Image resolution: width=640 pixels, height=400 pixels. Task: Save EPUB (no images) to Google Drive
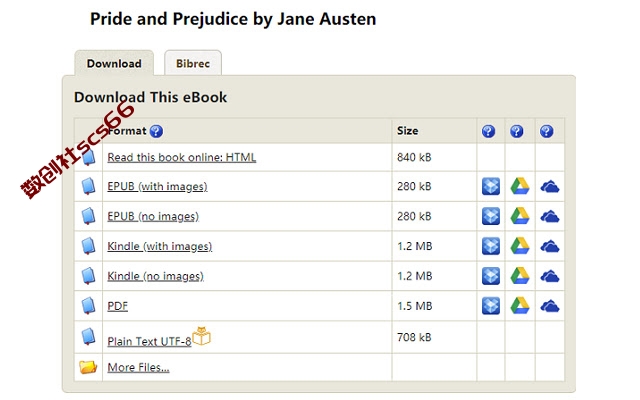520,216
